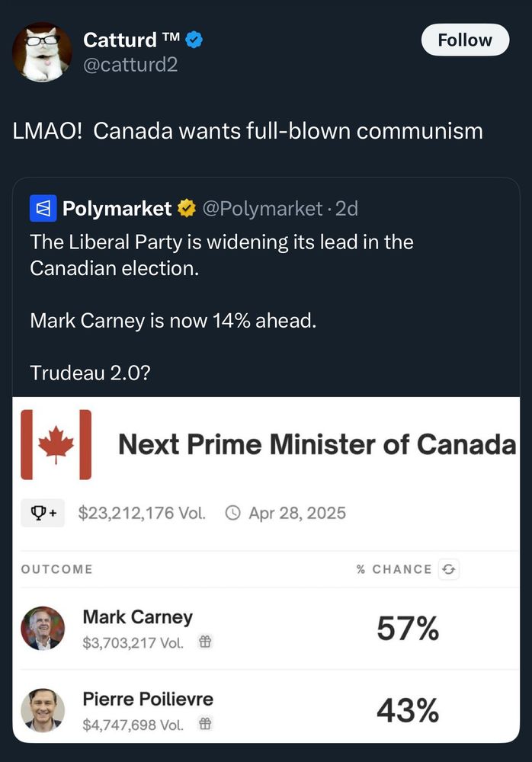Click the Follow button

pos(465,40)
